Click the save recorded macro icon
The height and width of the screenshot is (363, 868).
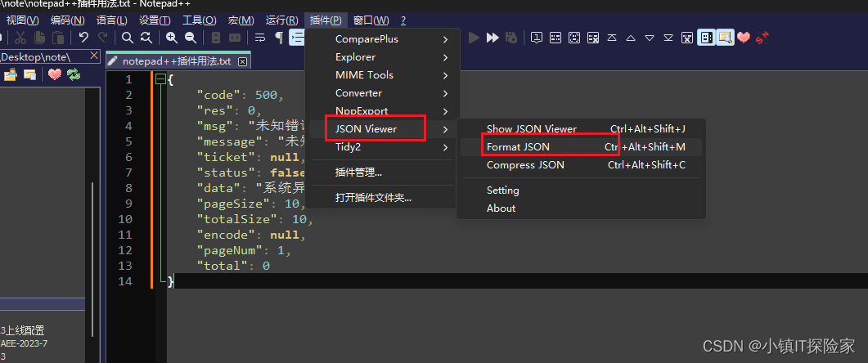point(511,38)
